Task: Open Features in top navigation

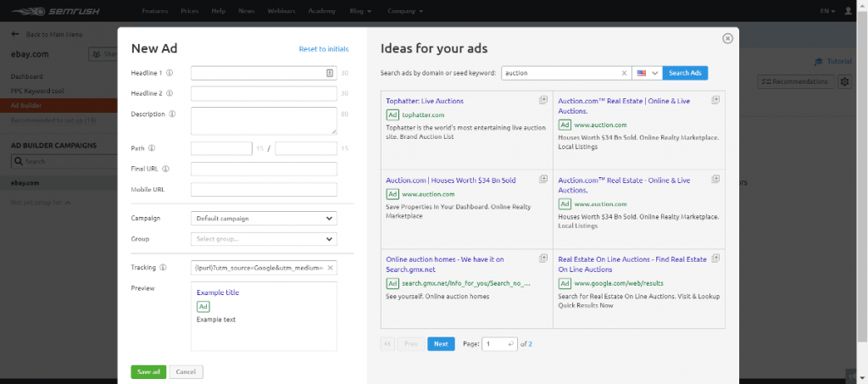Action: click(x=155, y=11)
